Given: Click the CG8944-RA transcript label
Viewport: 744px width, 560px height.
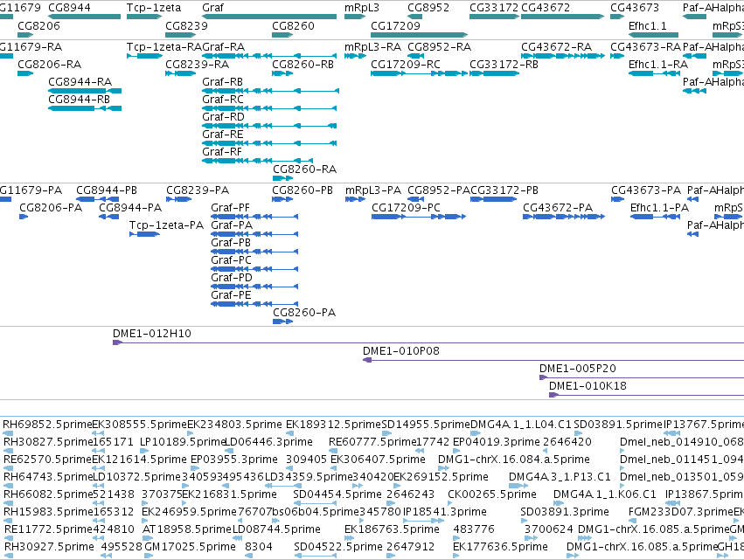Looking at the screenshot, I should point(80,82).
